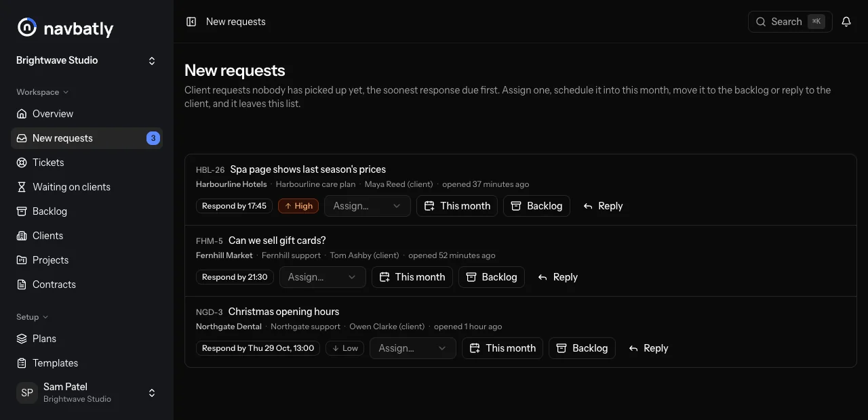Reply to gift cards request
The height and width of the screenshot is (420, 868).
tap(557, 277)
